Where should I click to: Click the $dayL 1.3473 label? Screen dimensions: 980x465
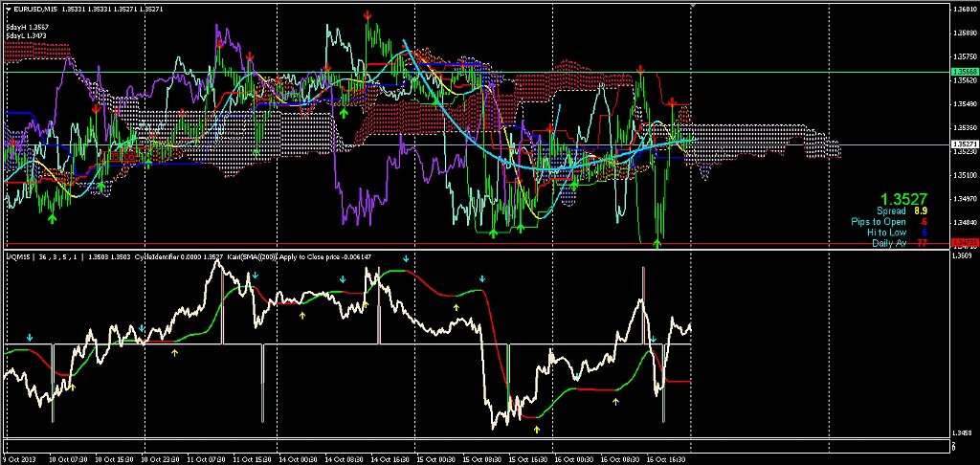pos(27,35)
